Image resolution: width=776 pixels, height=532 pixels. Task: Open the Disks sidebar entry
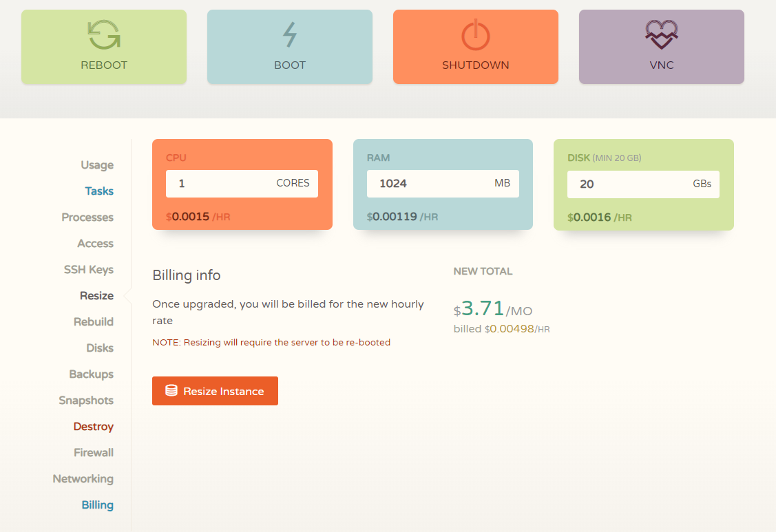point(100,348)
